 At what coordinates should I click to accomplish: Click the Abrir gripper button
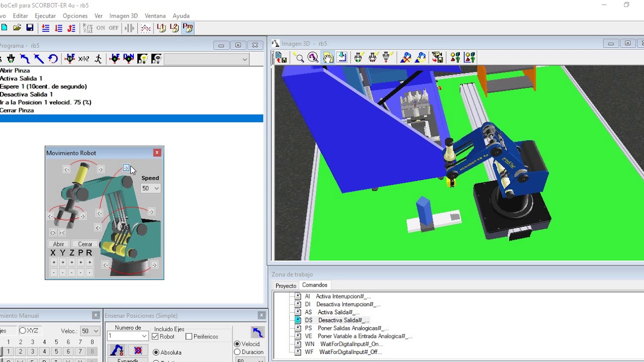(x=58, y=244)
